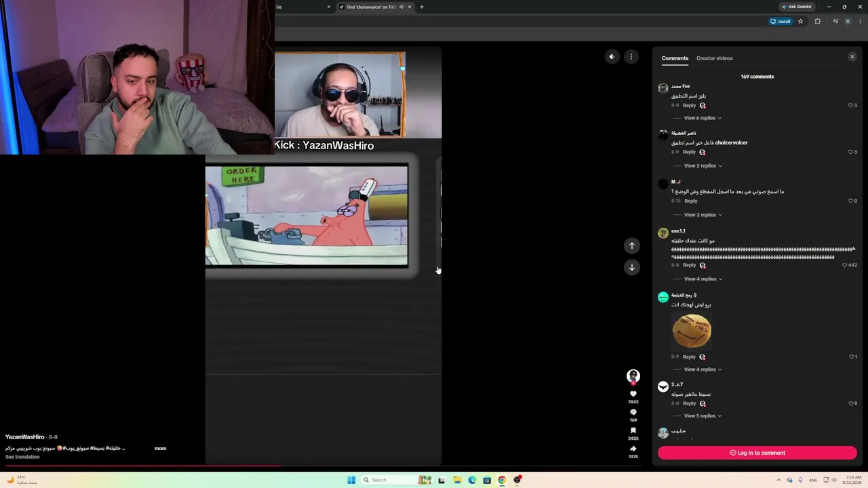Like the emoji sticker comment with 1 like
The height and width of the screenshot is (488, 868).
click(851, 357)
